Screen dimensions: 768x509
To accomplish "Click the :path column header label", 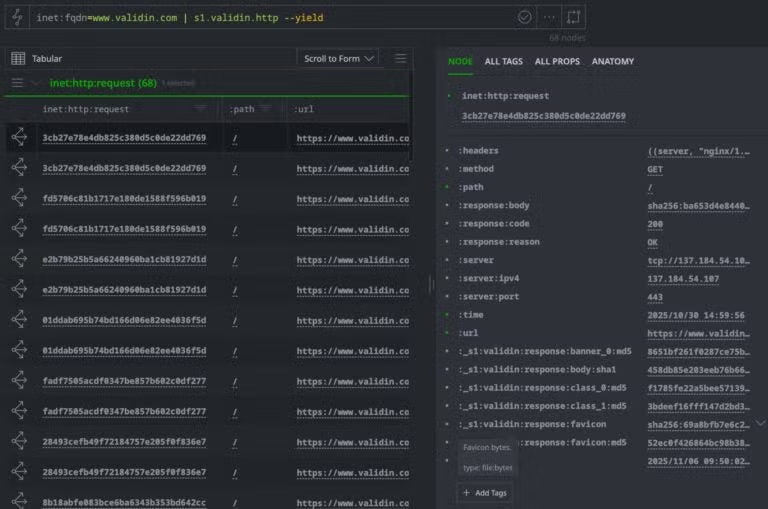I will tap(242, 109).
